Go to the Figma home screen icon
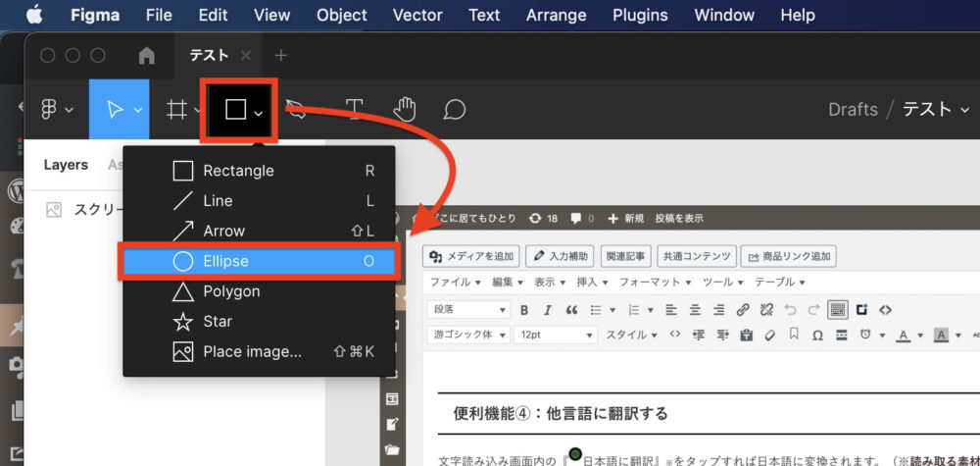This screenshot has height=466, width=980. [146, 56]
